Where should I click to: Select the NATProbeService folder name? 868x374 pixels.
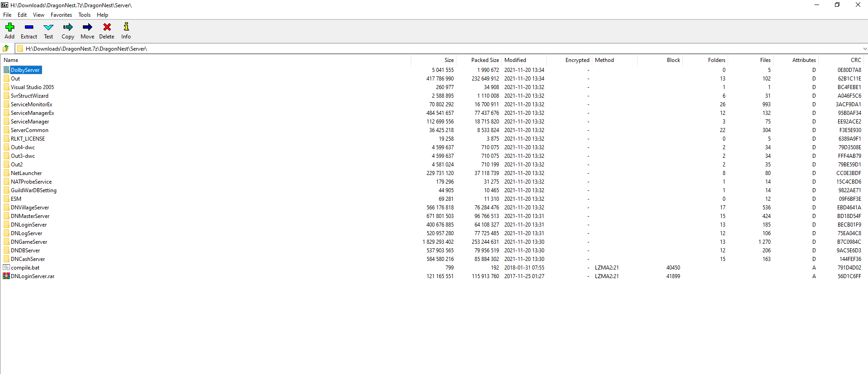[x=31, y=181]
